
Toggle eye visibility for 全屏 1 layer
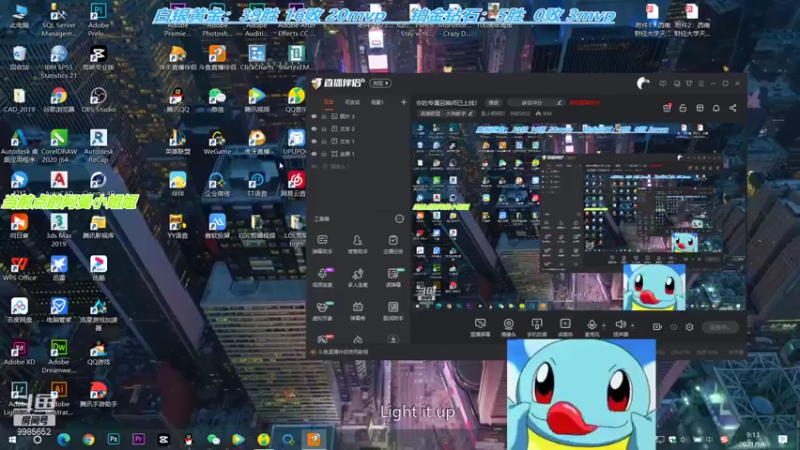pyautogui.click(x=314, y=154)
